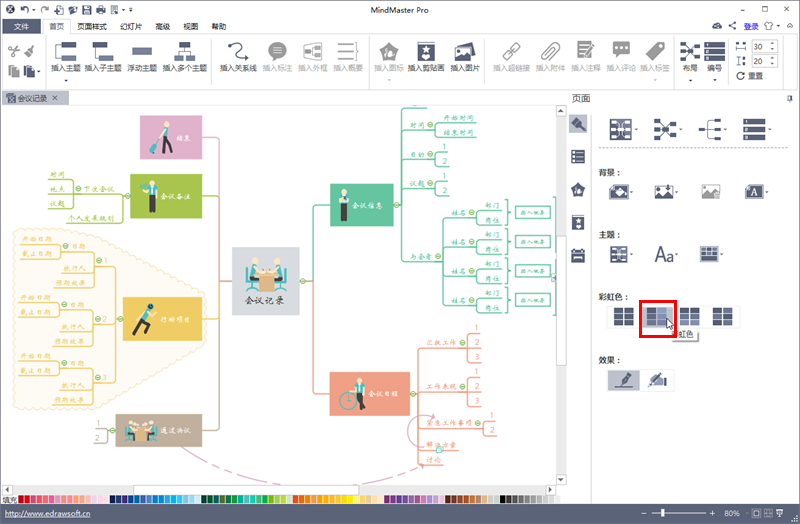Click the 插入超链接 hyperlink icon

click(511, 52)
